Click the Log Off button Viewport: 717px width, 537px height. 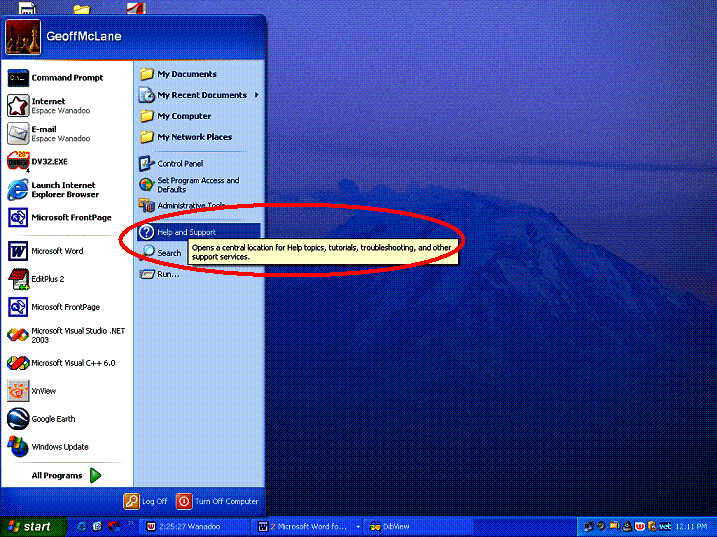[x=146, y=501]
